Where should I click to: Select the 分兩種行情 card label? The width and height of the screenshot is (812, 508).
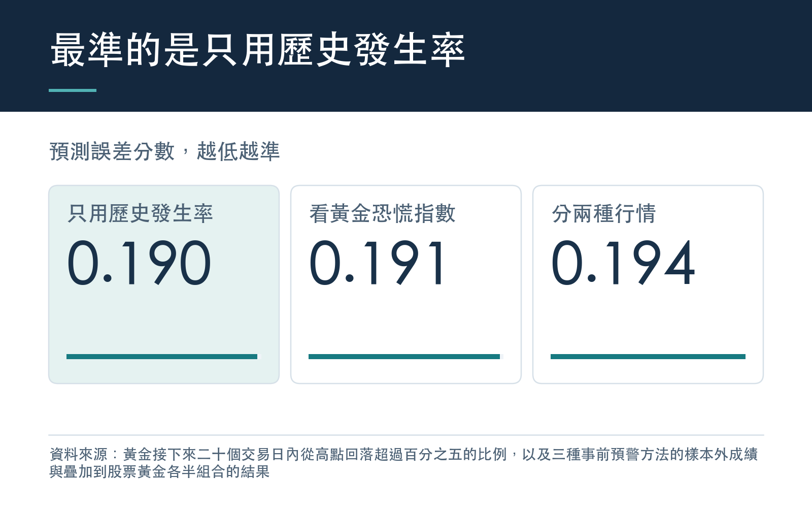tap(603, 213)
